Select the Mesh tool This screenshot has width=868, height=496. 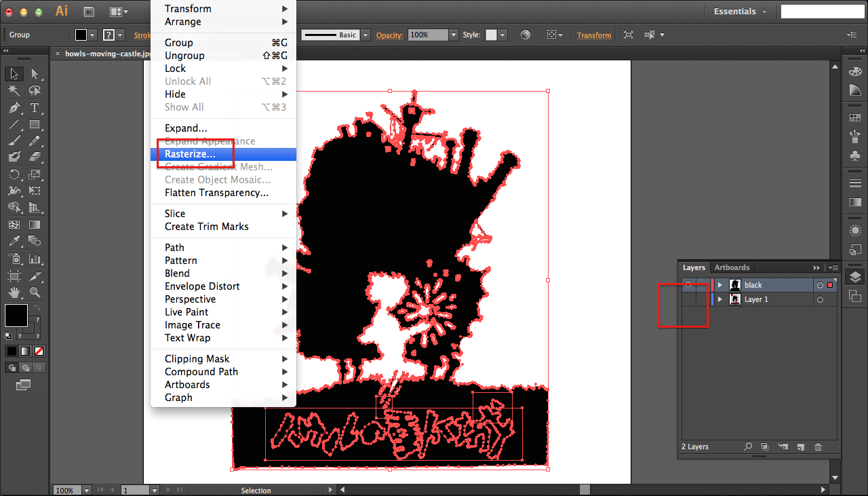point(14,225)
